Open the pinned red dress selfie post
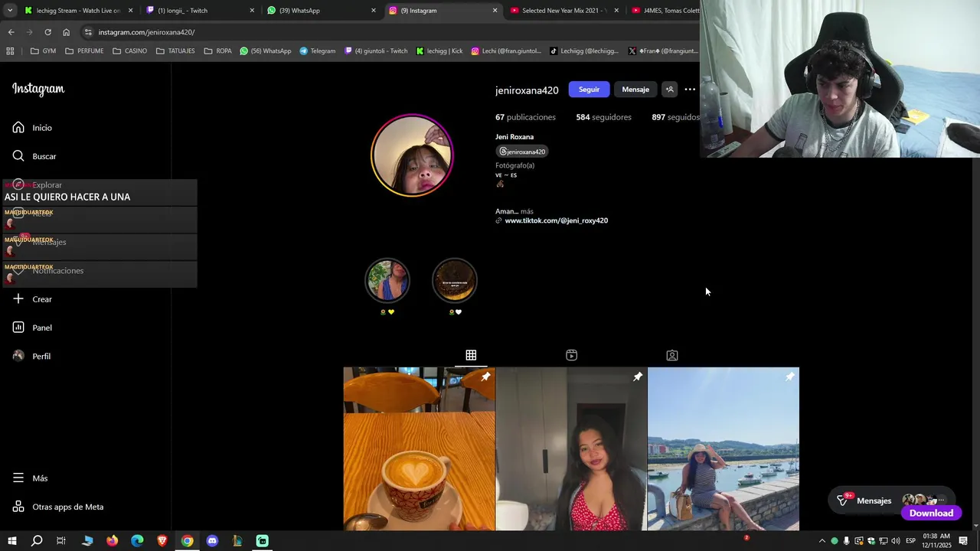This screenshot has height=551, width=980. click(x=571, y=449)
